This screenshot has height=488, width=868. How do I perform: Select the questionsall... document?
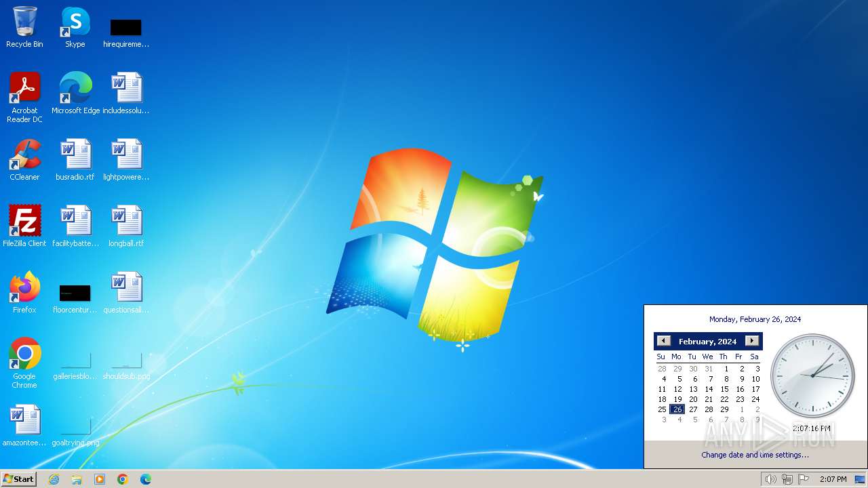point(126,293)
